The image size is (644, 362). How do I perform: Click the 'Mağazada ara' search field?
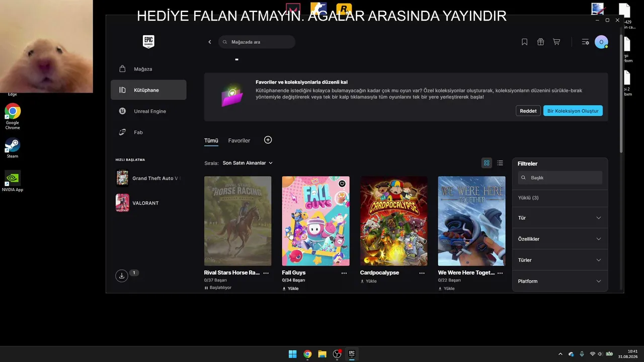pos(257,42)
